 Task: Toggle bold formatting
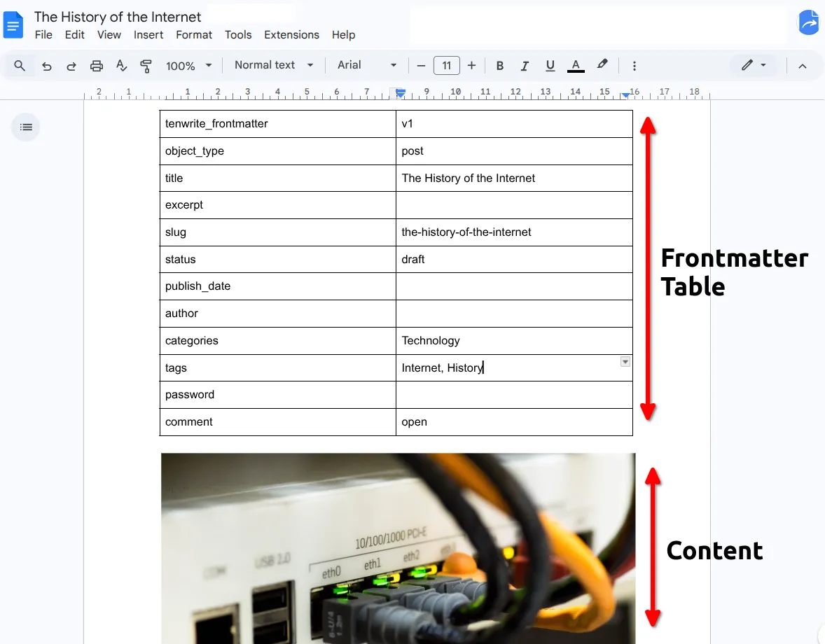pos(499,65)
